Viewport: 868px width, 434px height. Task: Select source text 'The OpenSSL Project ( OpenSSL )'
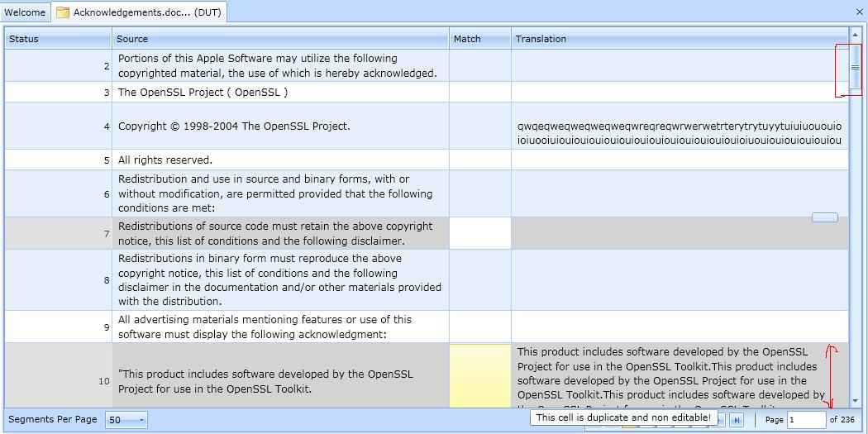tap(203, 93)
